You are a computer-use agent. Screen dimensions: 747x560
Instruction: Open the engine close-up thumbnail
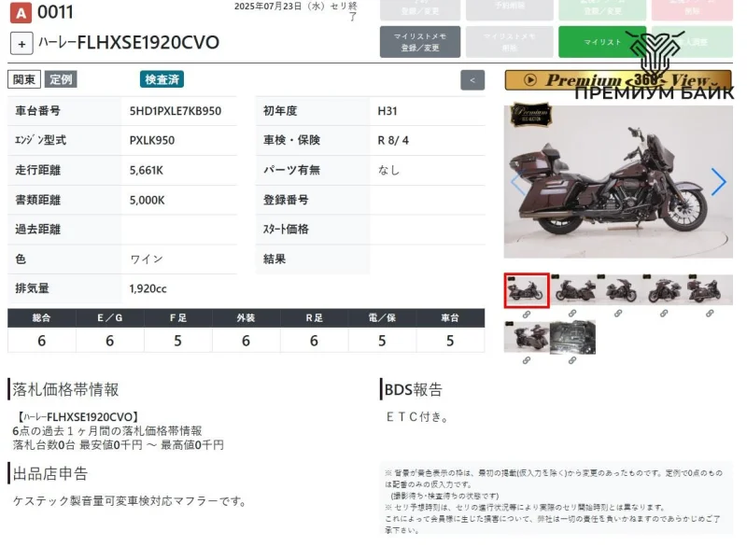click(573, 337)
